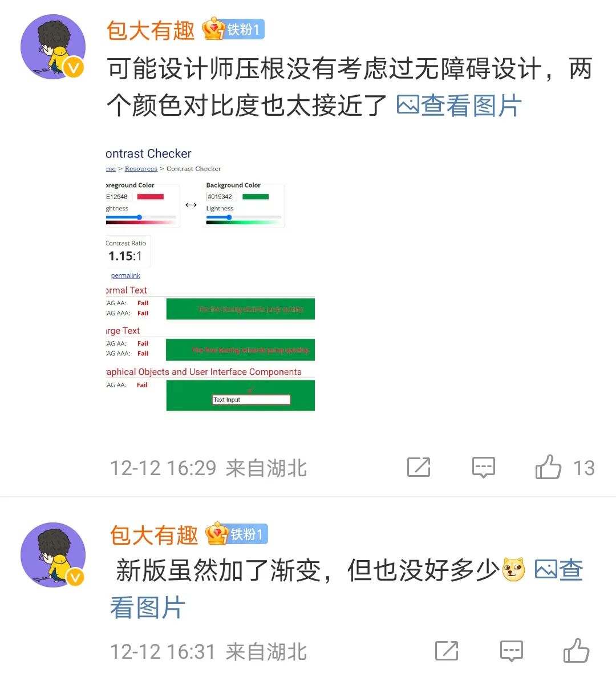Open reply bubble icon on first comment
616x681 pixels.
[x=484, y=468]
